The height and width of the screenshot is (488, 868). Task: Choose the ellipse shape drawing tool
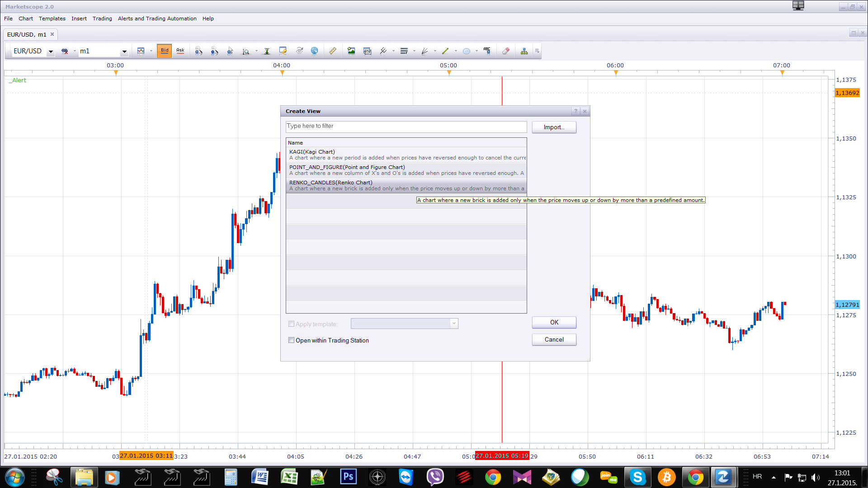(467, 51)
